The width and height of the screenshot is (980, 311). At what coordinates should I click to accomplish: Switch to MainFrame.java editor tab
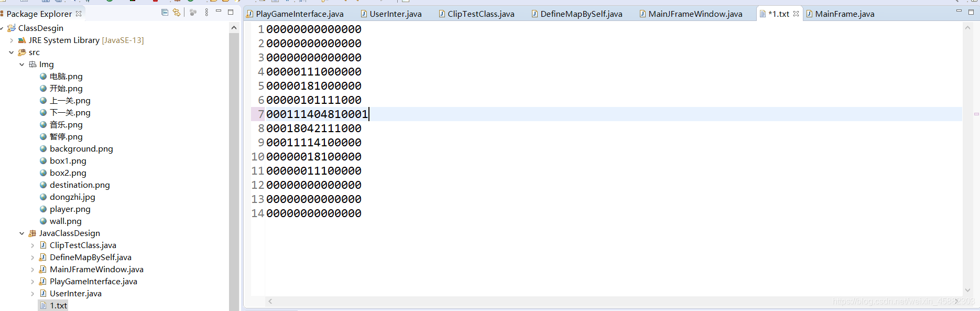click(x=840, y=14)
